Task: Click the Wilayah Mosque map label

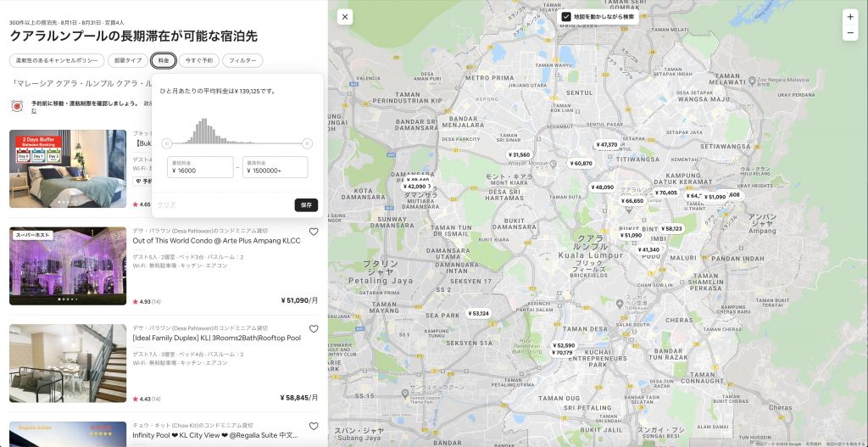Action: (x=529, y=164)
